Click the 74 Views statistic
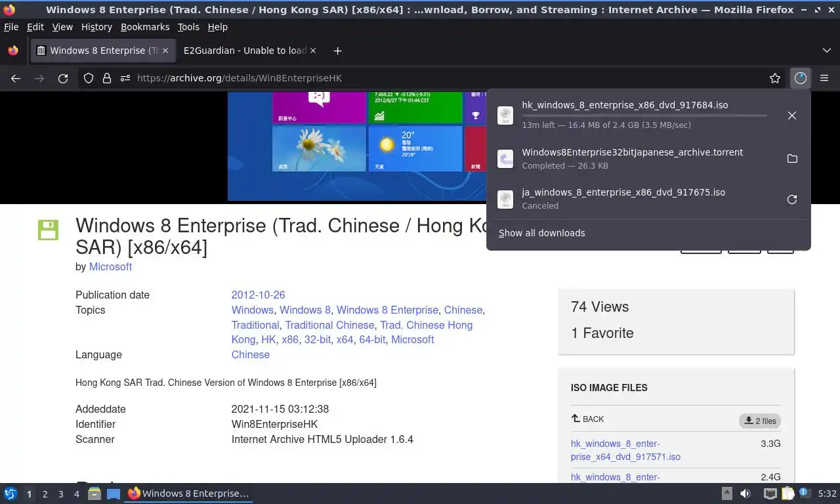 click(x=600, y=306)
